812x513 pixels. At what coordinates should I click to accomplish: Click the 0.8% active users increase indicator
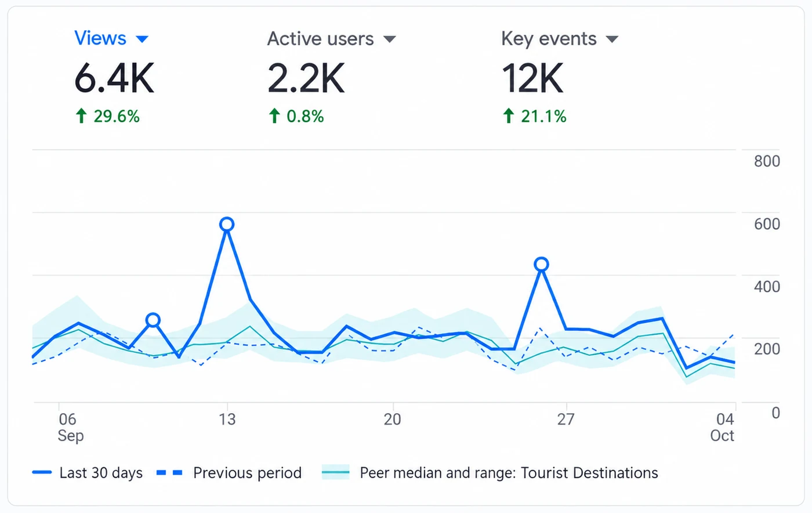(296, 116)
